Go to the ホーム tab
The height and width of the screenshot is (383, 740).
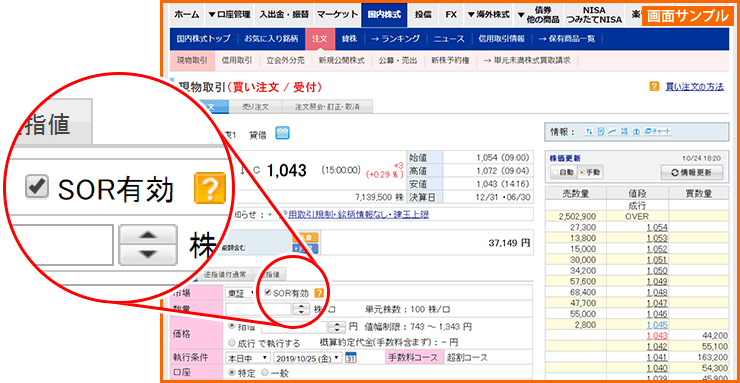pos(186,14)
